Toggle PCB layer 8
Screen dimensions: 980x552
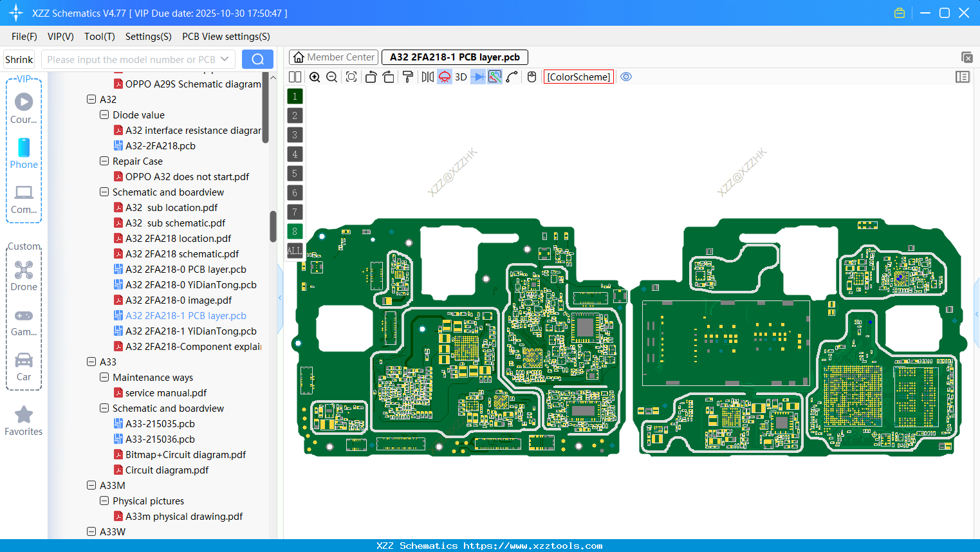click(295, 232)
